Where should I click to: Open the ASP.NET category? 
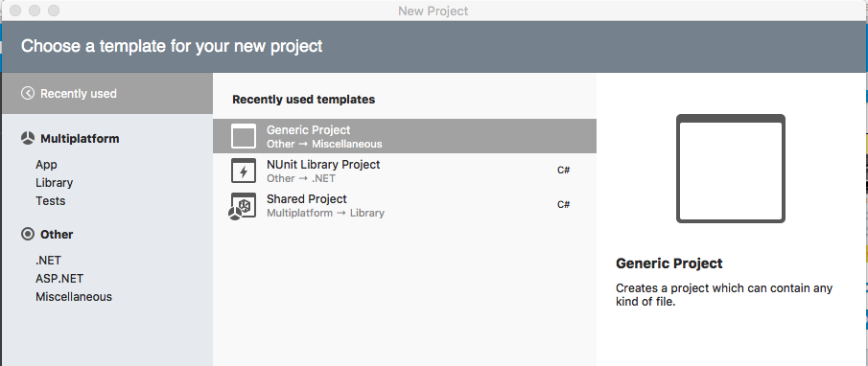(x=59, y=279)
